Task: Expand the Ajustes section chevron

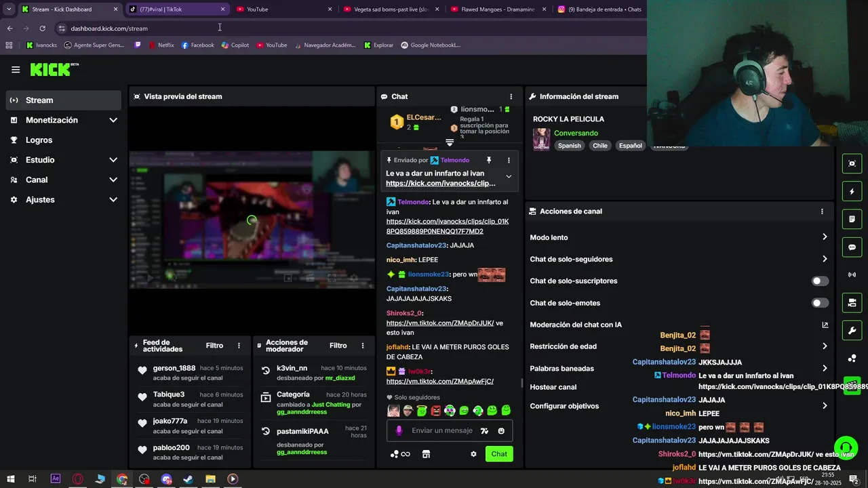Action: (x=113, y=200)
